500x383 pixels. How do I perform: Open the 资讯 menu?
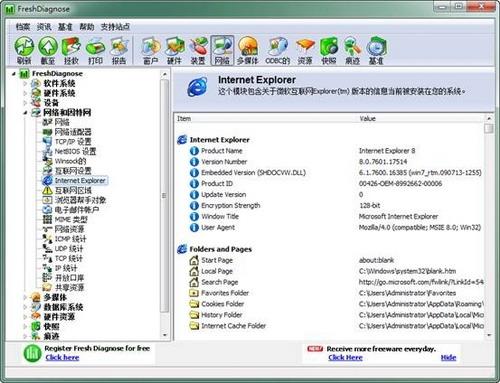(x=44, y=27)
